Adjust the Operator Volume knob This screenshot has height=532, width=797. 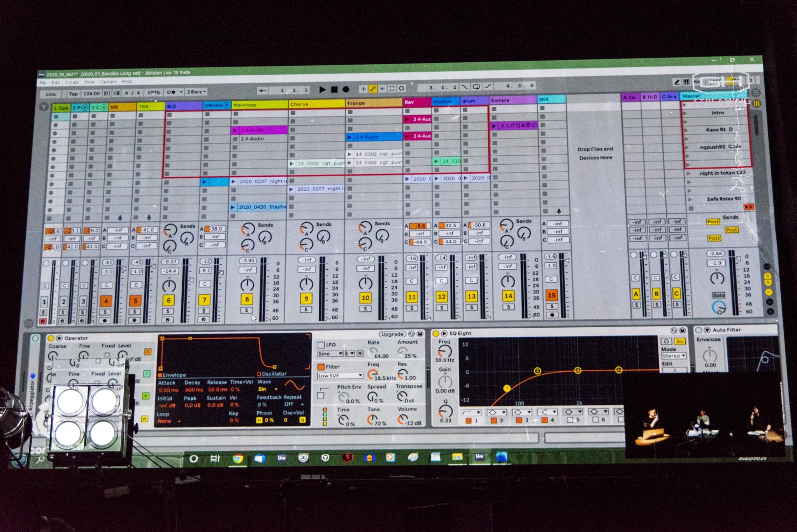402,419
